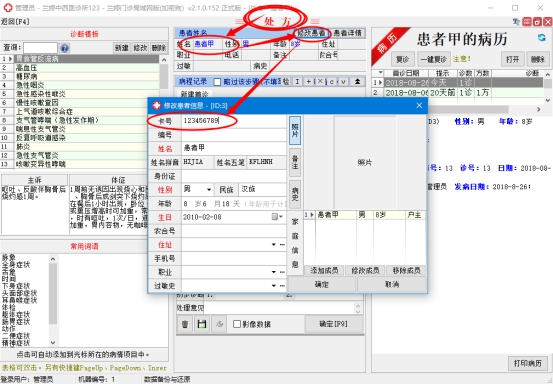Click the 检 button in the 病程记录 toolbar
This screenshot has width=553, height=384.
pyautogui.click(x=286, y=81)
